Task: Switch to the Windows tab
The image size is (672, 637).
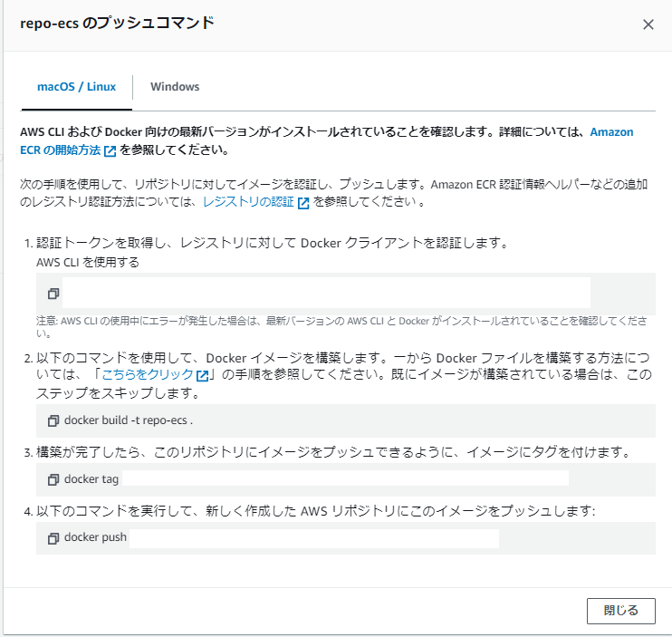Action: pyautogui.click(x=175, y=87)
